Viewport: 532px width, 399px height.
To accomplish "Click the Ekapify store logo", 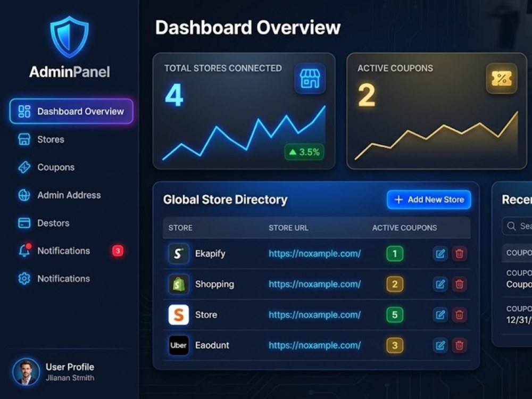I will point(178,253).
